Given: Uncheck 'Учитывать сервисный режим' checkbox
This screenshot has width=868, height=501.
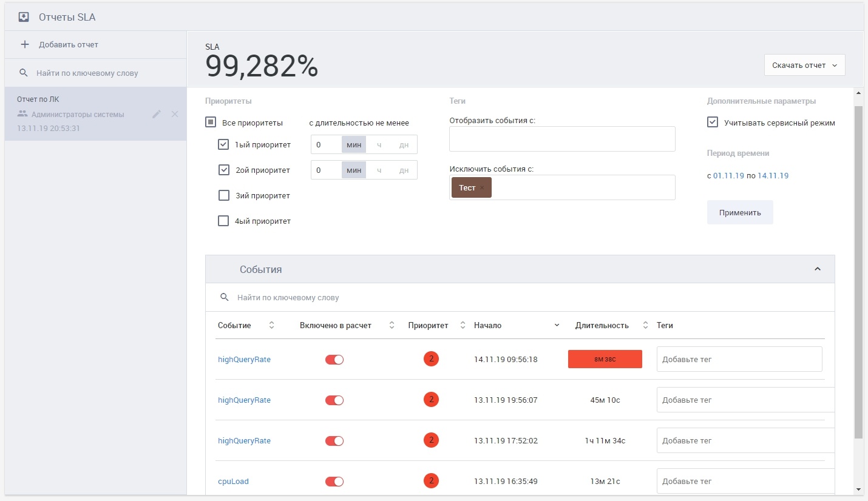Looking at the screenshot, I should coord(713,123).
